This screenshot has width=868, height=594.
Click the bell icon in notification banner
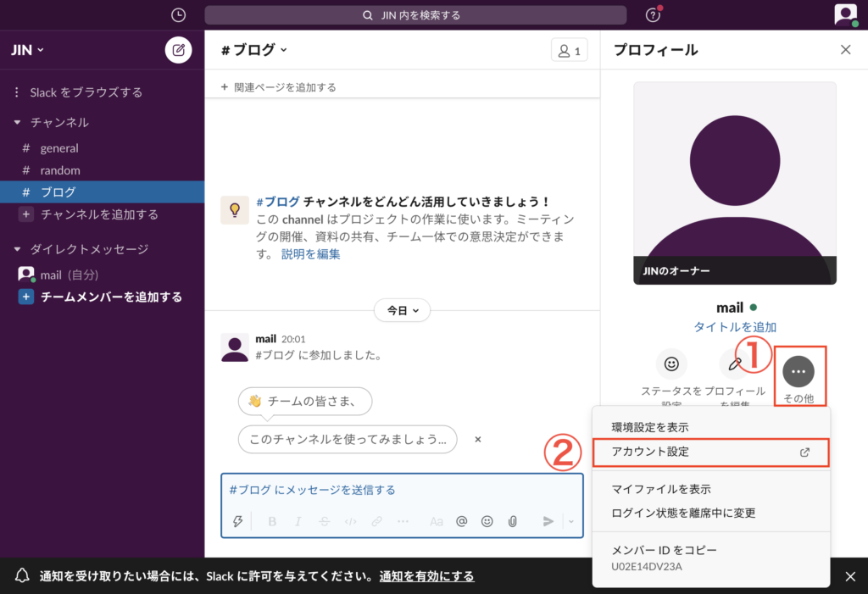tap(22, 575)
